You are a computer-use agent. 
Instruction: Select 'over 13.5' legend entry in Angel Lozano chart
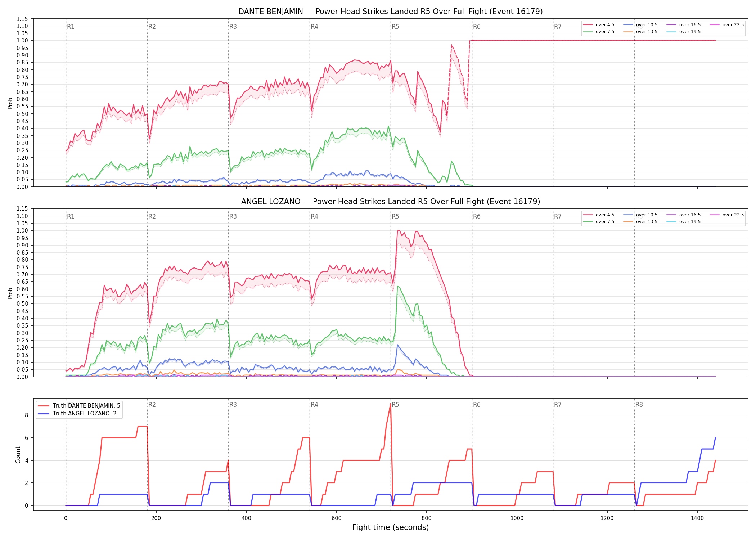[x=640, y=222]
